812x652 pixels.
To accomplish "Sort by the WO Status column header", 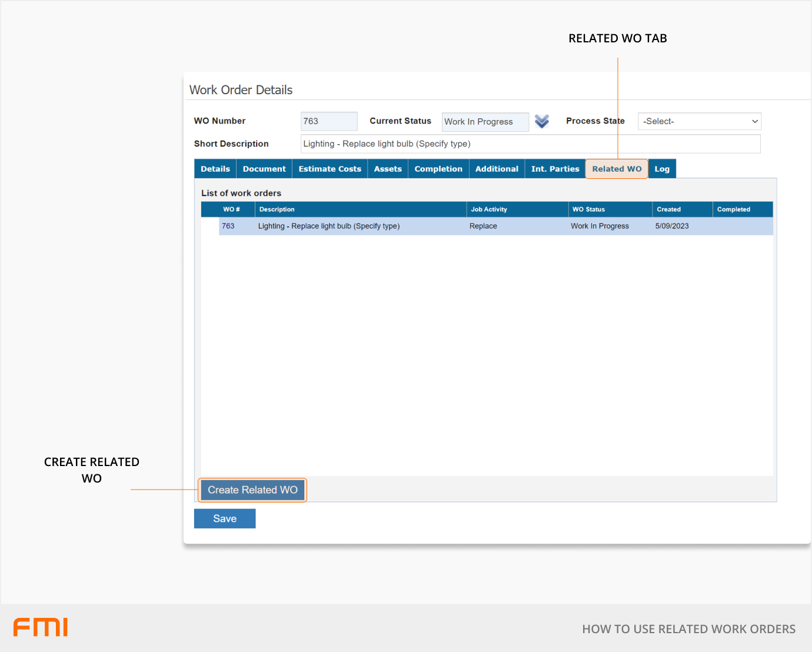I will pos(588,209).
